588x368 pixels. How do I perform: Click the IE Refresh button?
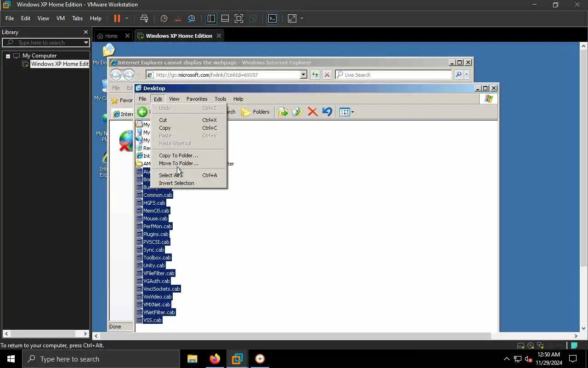tap(315, 75)
